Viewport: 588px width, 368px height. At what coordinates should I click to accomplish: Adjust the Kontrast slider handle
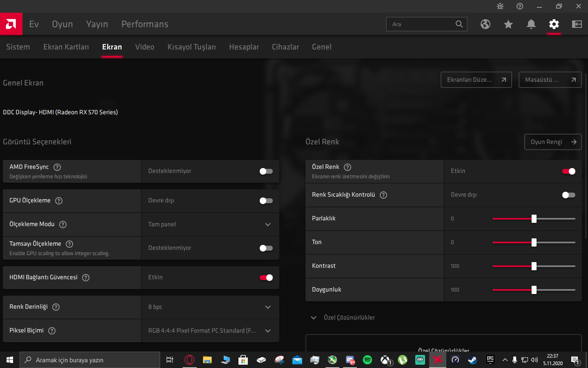(534, 266)
